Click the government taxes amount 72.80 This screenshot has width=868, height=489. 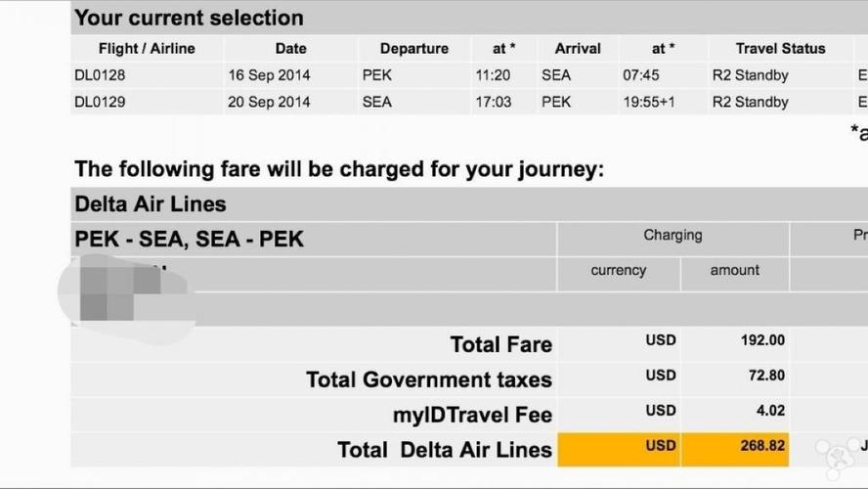(766, 376)
